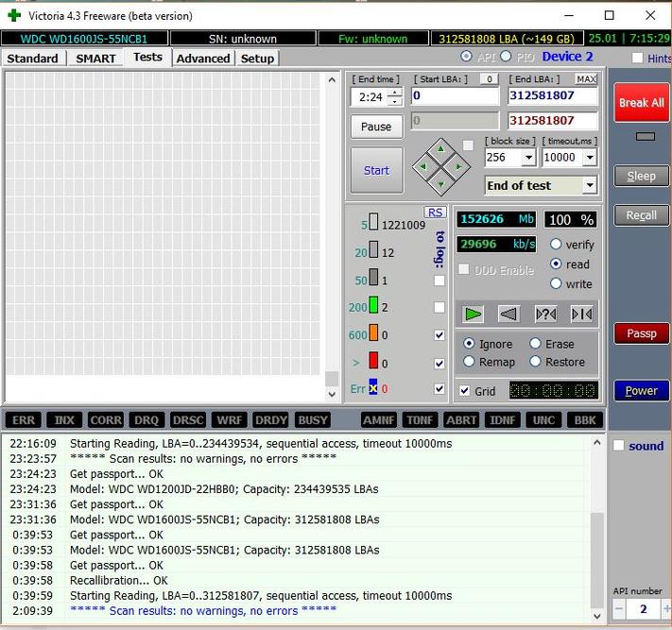Click the rewind triangle button
The width and height of the screenshot is (672, 630).
(x=508, y=314)
